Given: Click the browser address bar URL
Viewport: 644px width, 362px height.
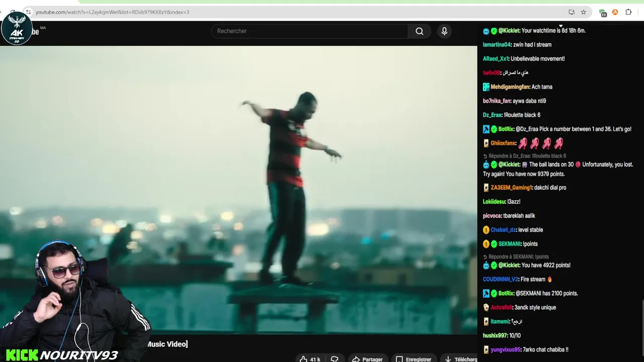Looking at the screenshot, I should pyautogui.click(x=112, y=12).
